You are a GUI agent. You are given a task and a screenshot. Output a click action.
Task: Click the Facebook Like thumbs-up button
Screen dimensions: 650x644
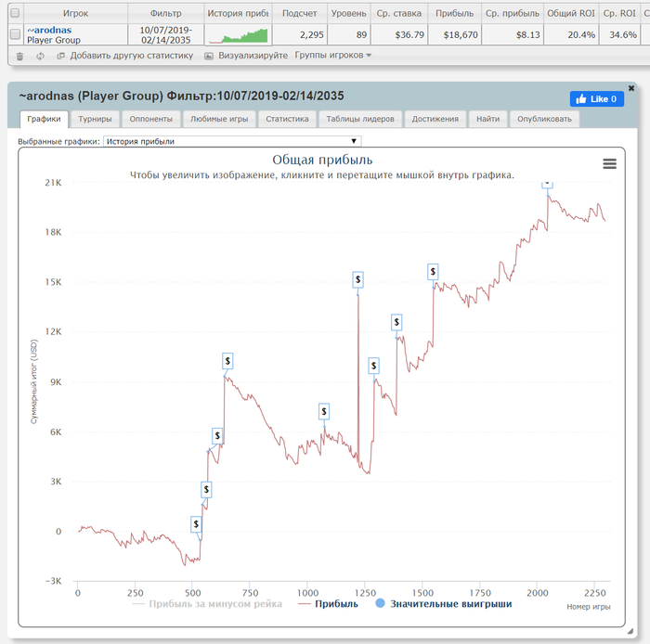tap(596, 99)
